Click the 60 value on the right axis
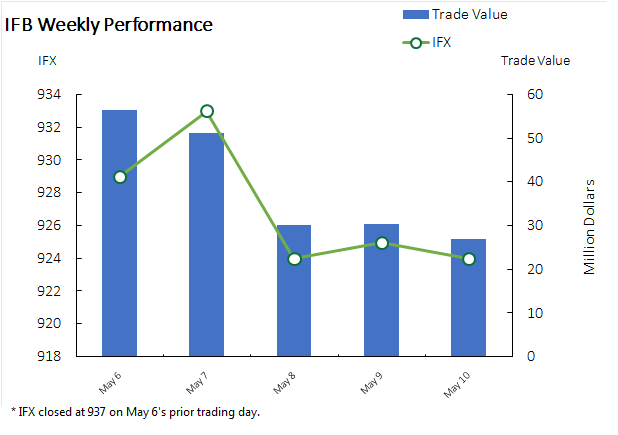618x435 pixels. 535,95
